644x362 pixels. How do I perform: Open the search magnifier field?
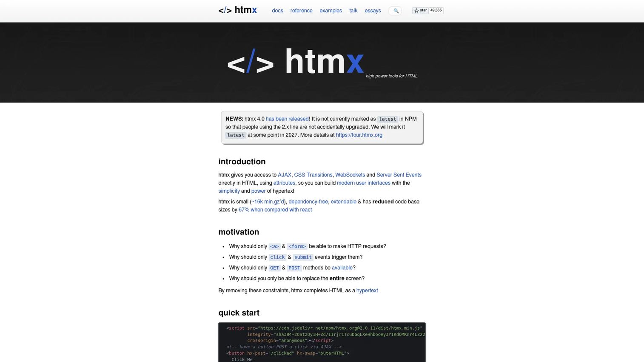[395, 11]
